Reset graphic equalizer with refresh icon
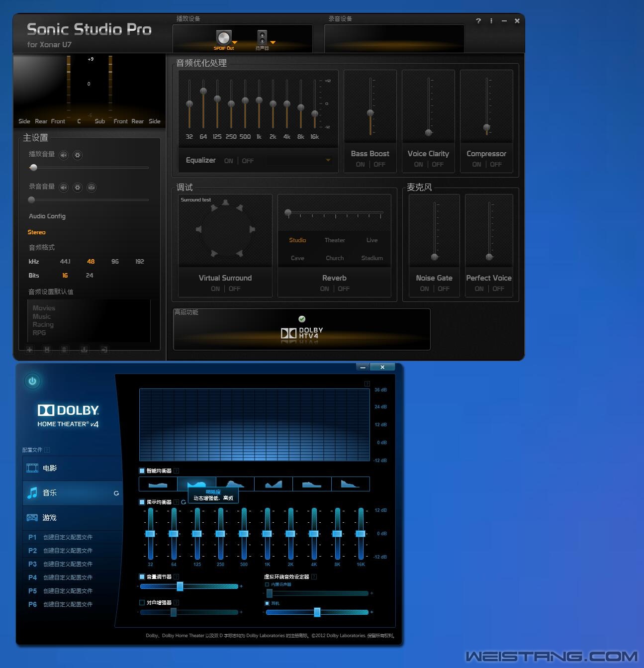644x668 pixels. (184, 502)
